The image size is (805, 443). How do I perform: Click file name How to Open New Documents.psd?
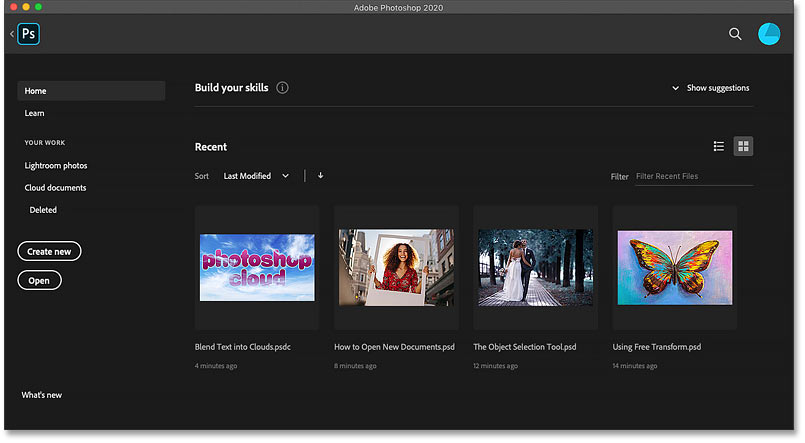pos(394,346)
